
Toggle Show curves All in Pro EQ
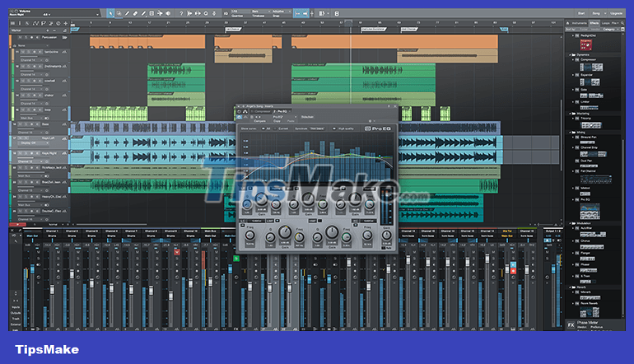(x=263, y=128)
